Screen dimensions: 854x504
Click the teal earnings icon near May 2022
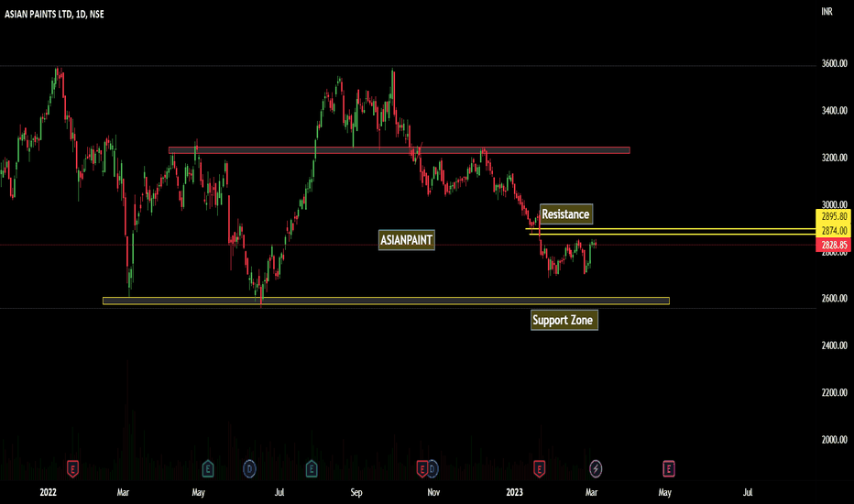pyautogui.click(x=207, y=468)
